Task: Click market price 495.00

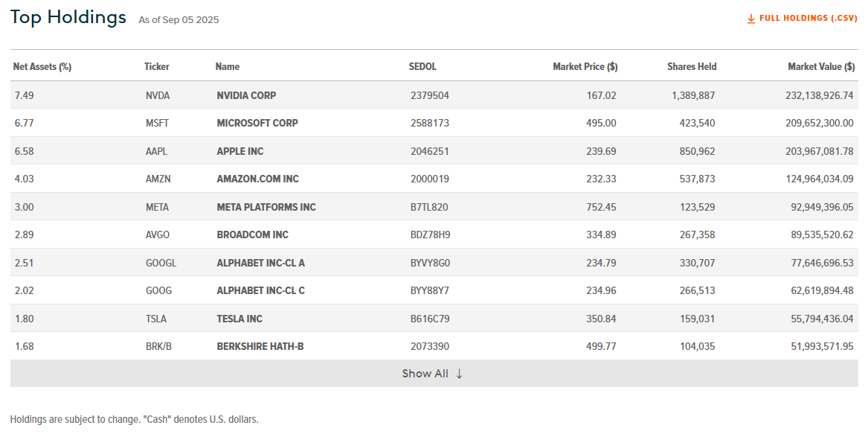Action: pos(601,123)
